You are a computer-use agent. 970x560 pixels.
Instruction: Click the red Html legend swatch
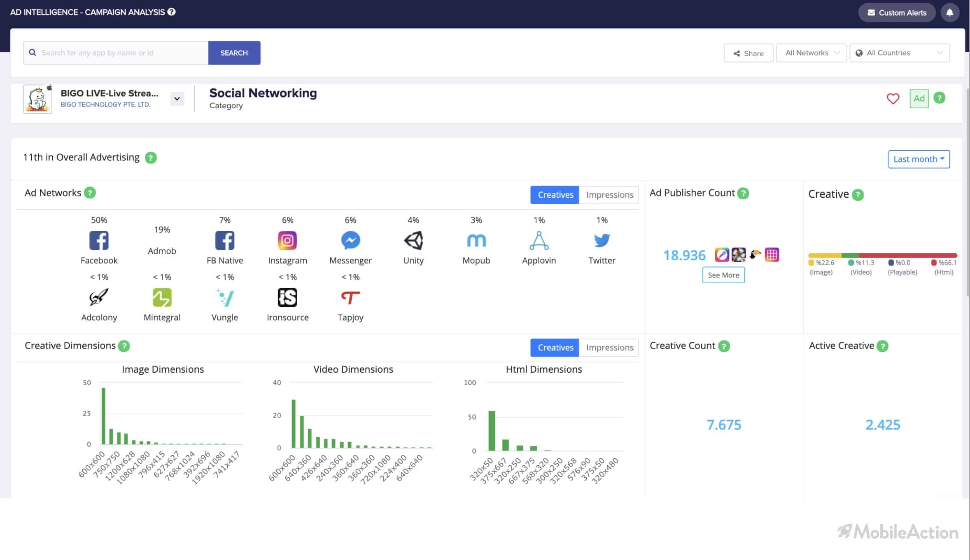[933, 263]
